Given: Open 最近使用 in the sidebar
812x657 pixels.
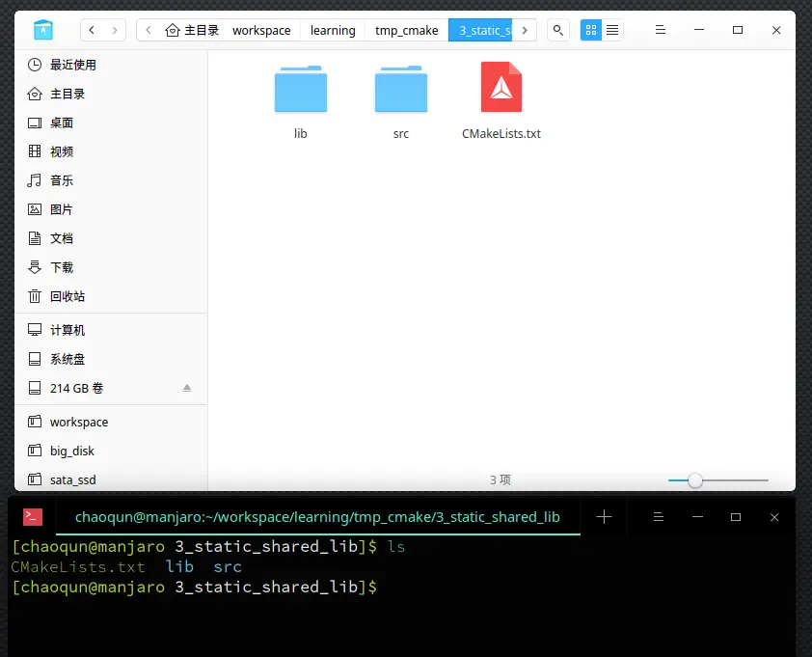Looking at the screenshot, I should pyautogui.click(x=111, y=65).
